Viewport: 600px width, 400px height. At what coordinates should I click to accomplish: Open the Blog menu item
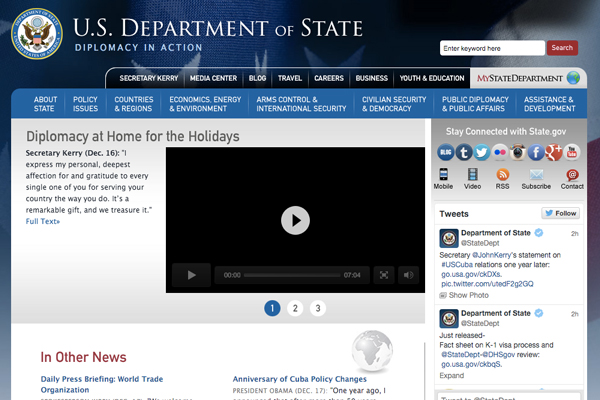(x=257, y=78)
